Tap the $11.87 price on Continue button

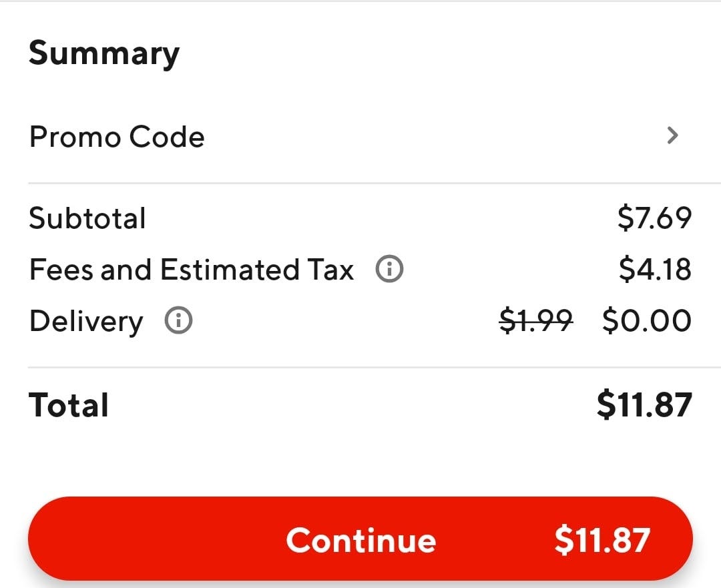[602, 540]
